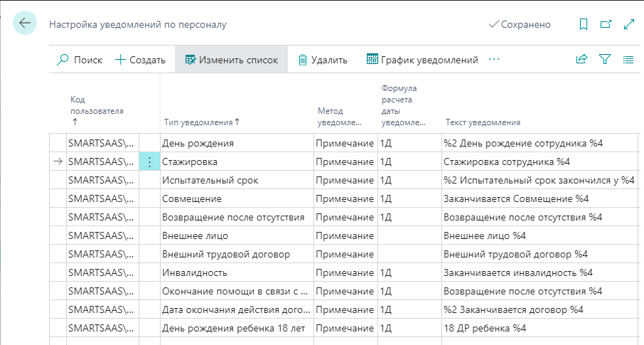
Task: Click Создать to add new entry
Action: [x=140, y=60]
